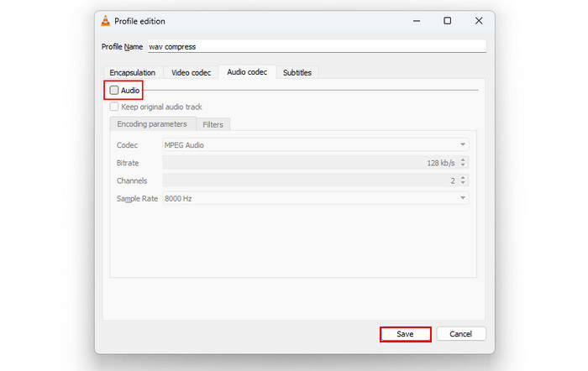Select the Encoding parameters sub-tab
Screen dimensions: 588x371
(152, 124)
